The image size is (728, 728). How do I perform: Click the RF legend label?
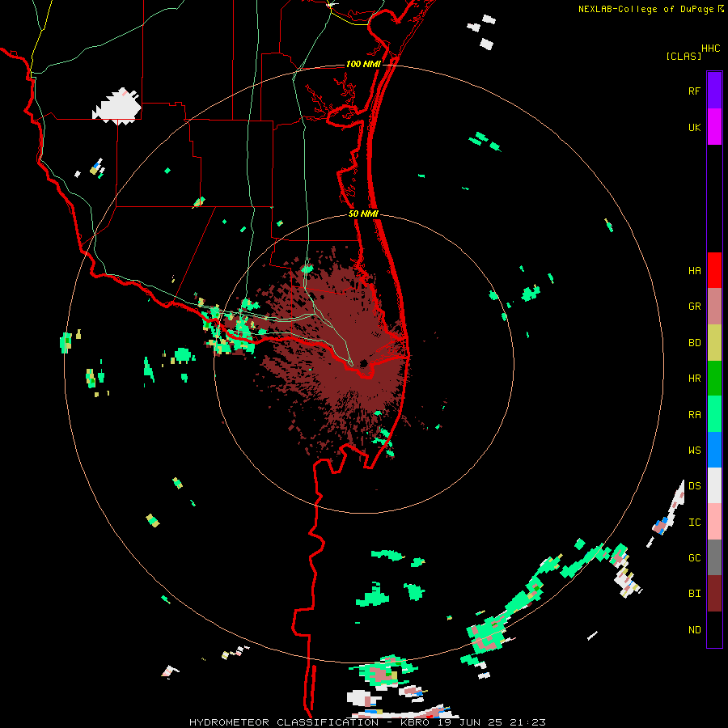(694, 91)
